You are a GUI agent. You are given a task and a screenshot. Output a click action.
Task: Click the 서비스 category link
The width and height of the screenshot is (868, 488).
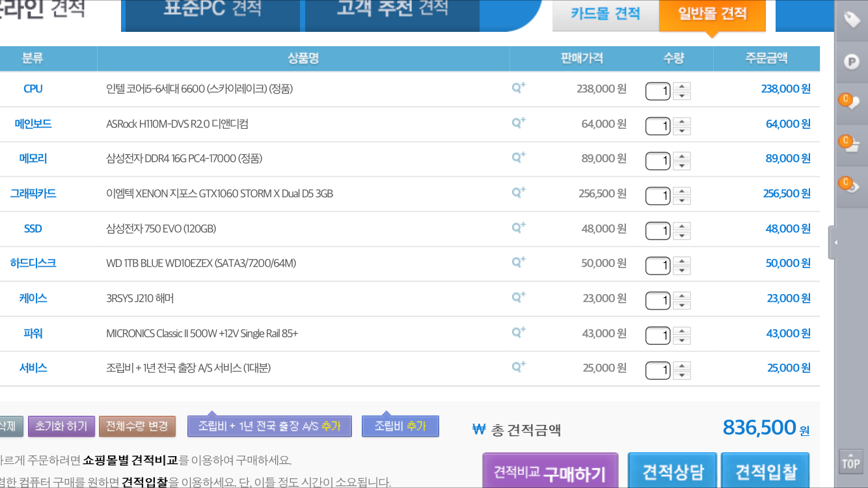click(x=33, y=368)
